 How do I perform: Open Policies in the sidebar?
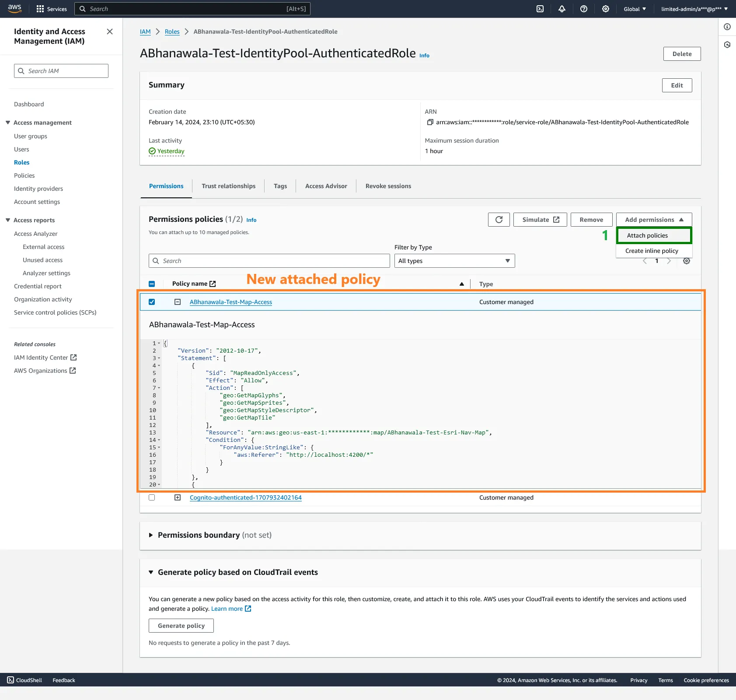point(24,175)
